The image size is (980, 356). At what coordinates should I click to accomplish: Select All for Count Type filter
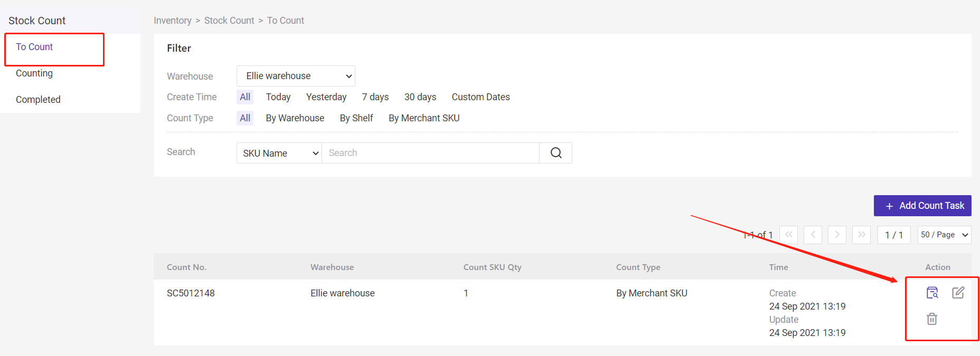click(245, 118)
